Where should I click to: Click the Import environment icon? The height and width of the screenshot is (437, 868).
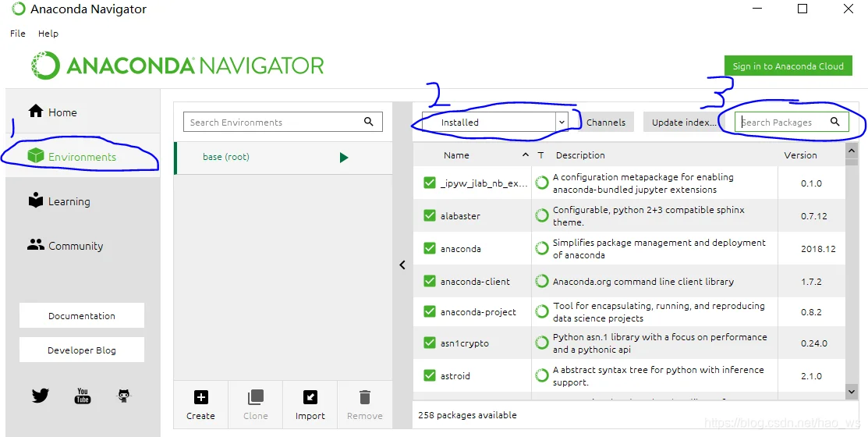pyautogui.click(x=310, y=397)
